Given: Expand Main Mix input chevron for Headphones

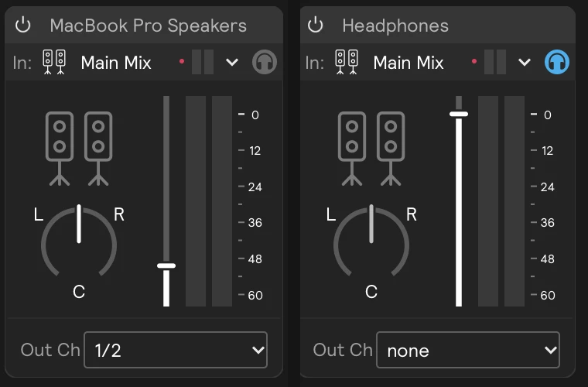Looking at the screenshot, I should [525, 62].
